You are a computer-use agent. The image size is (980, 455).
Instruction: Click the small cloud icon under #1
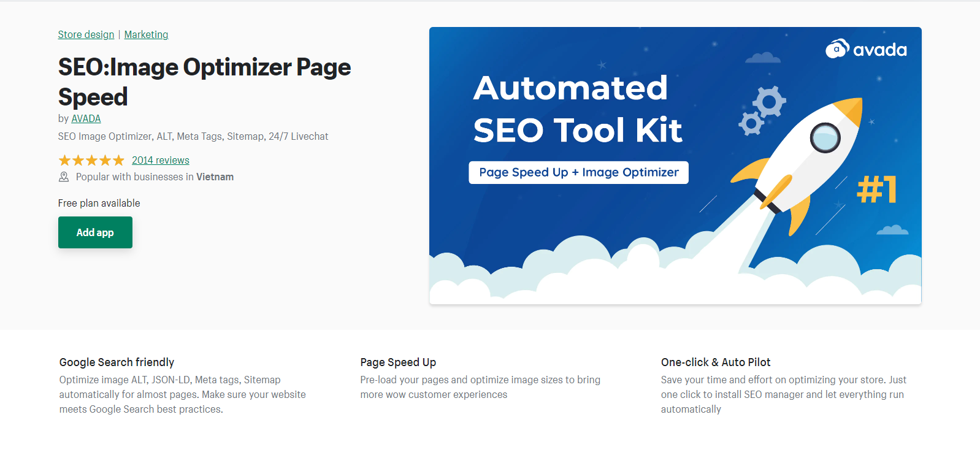(x=892, y=231)
